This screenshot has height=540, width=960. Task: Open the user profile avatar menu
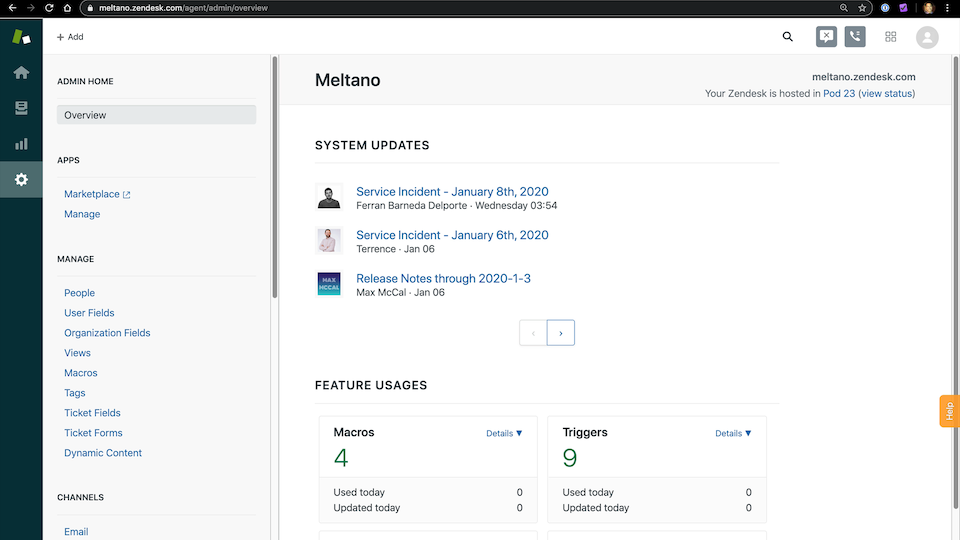coord(927,37)
